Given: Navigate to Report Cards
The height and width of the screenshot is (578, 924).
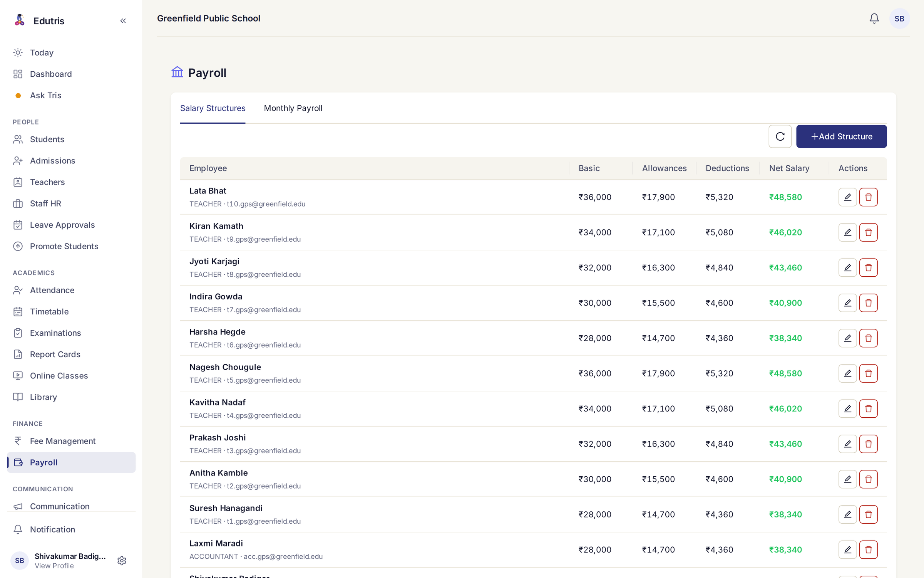Looking at the screenshot, I should pyautogui.click(x=71, y=355).
